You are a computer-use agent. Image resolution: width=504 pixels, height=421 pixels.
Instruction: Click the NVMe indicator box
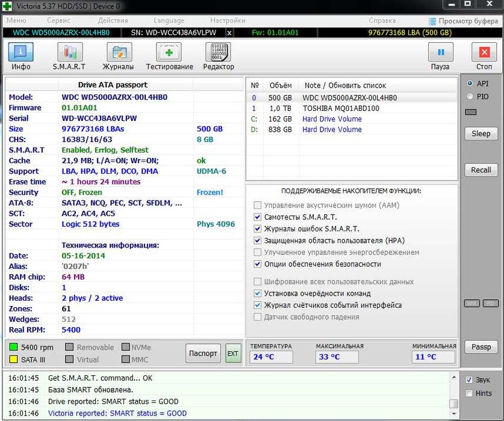pyautogui.click(x=126, y=347)
